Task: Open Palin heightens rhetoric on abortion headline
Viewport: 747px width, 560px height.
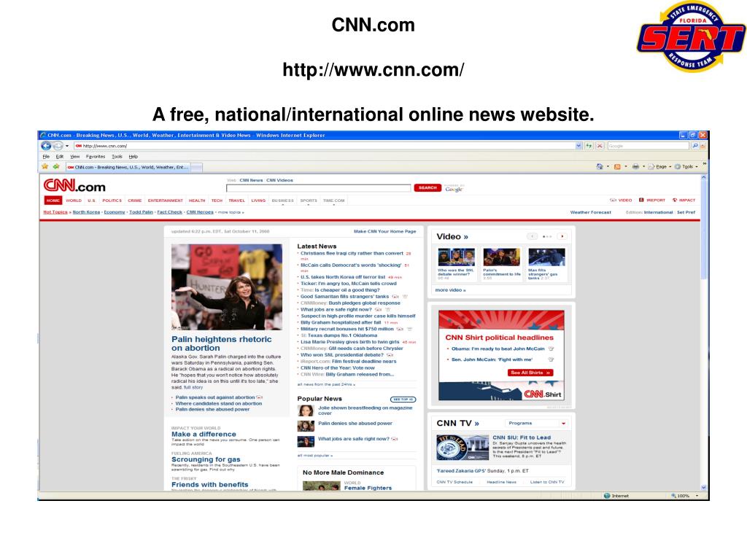Action: 222,343
